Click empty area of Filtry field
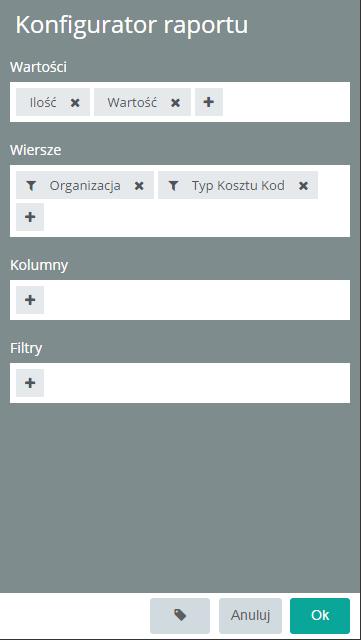Screen dimensions: 361x640 coord(196,383)
